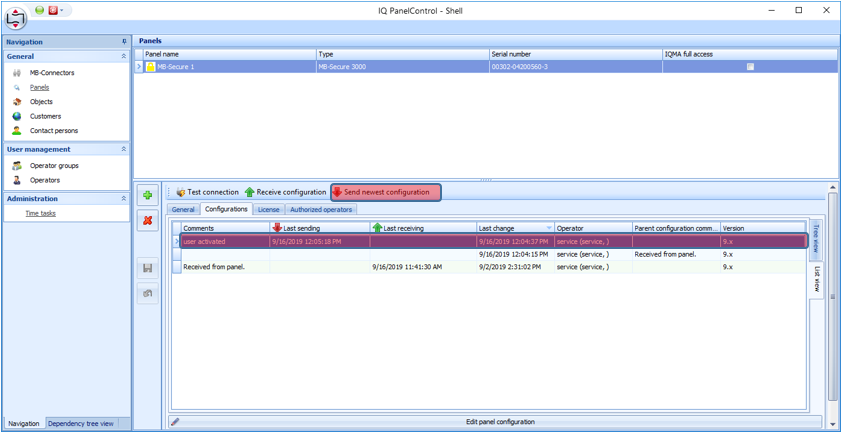Pin the Navigation panel
The image size is (843, 434).
(124, 41)
